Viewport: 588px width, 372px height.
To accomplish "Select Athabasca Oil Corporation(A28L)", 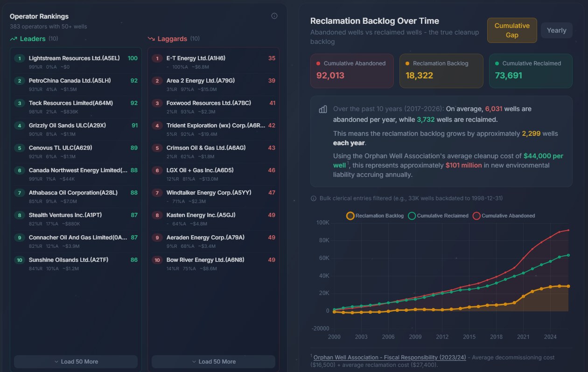I will (76, 197).
